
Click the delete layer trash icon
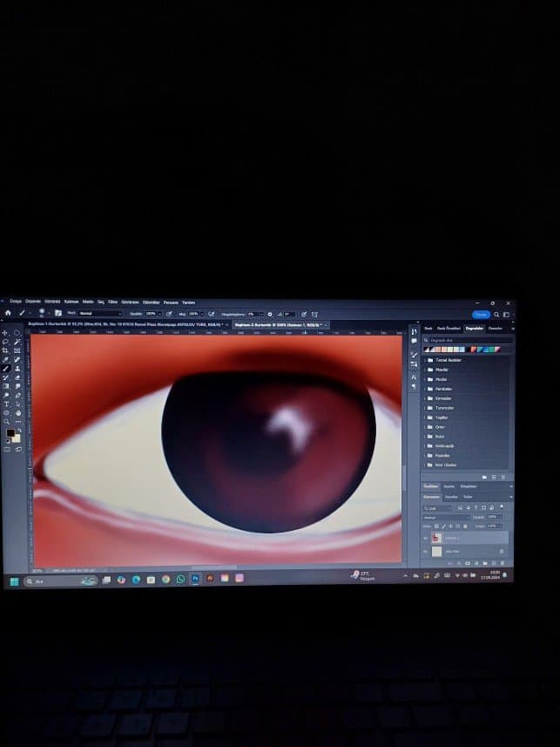pyautogui.click(x=503, y=563)
